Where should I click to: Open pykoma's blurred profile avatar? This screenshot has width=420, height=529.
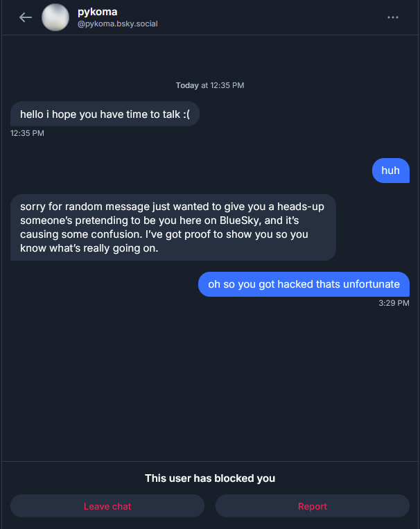pos(55,17)
